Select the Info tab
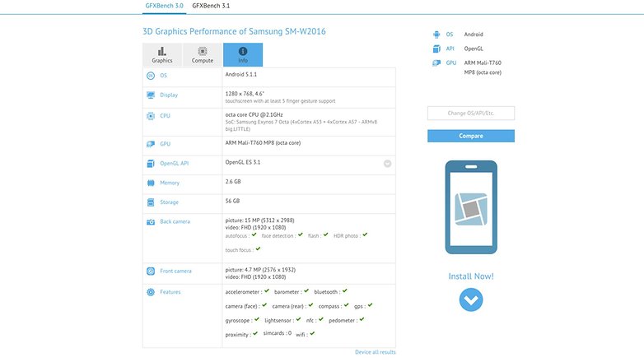Viewport: 644px width, 362px height. (243, 55)
